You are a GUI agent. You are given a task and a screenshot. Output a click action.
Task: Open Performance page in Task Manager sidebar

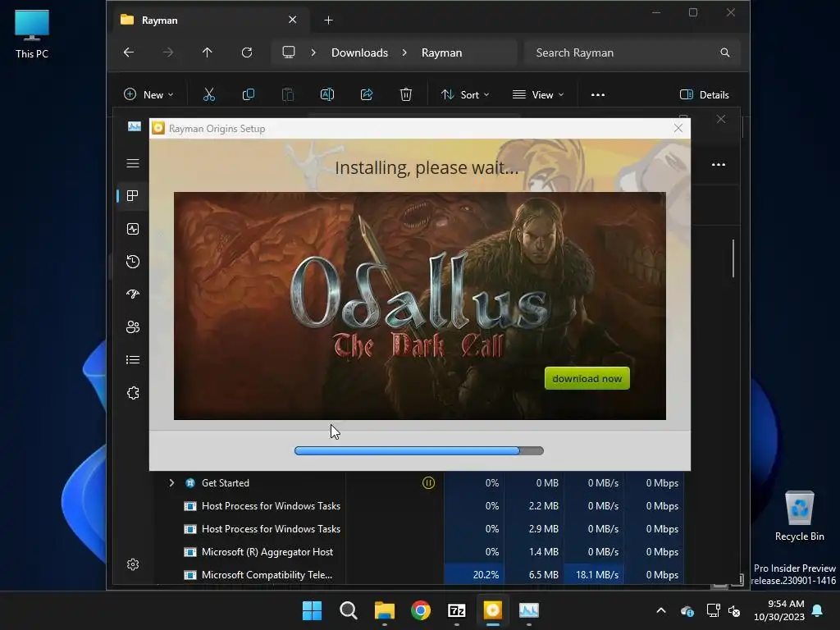(133, 229)
